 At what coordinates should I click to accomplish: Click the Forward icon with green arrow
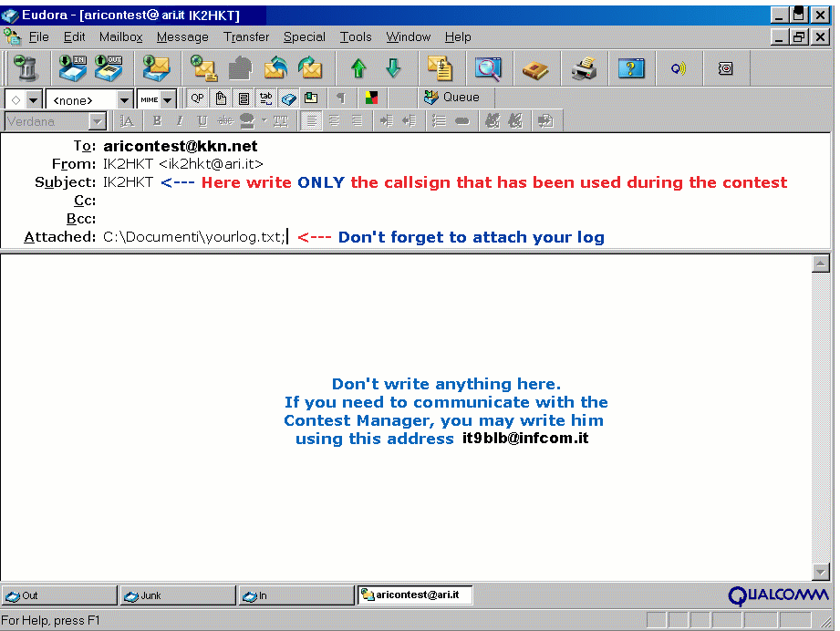pos(311,68)
